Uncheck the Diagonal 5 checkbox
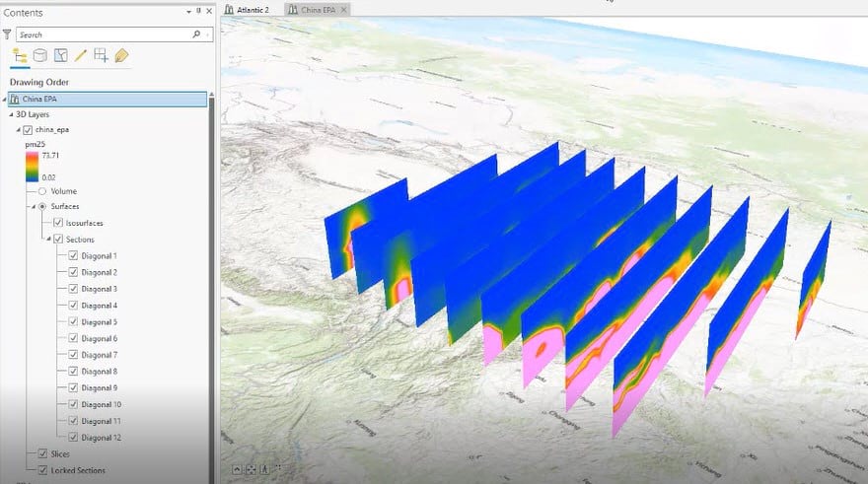Screen dimensions: 868x484 pos(73,321)
